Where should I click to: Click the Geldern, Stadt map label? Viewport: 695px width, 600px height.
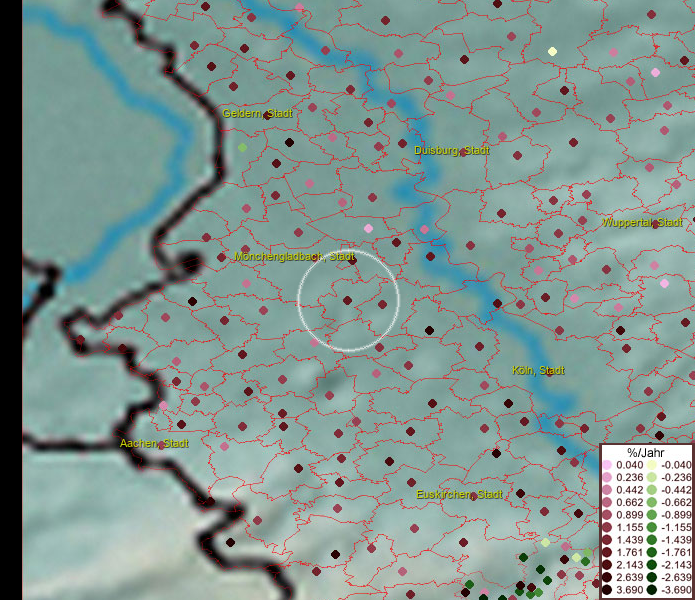(257, 113)
